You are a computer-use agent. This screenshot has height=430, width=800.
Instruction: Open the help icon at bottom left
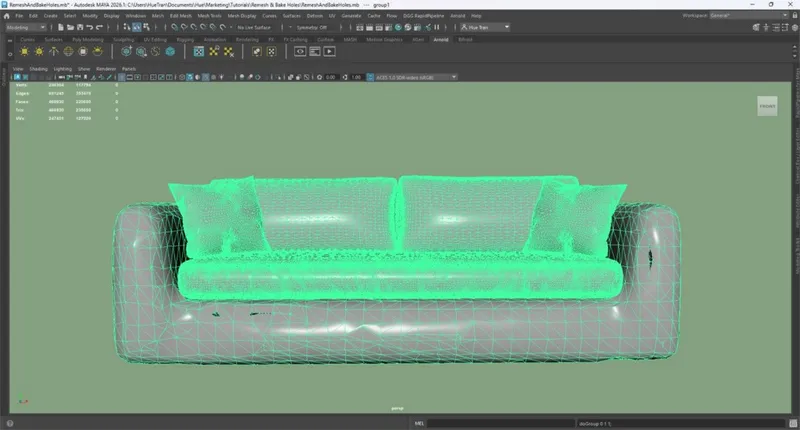click(10, 423)
